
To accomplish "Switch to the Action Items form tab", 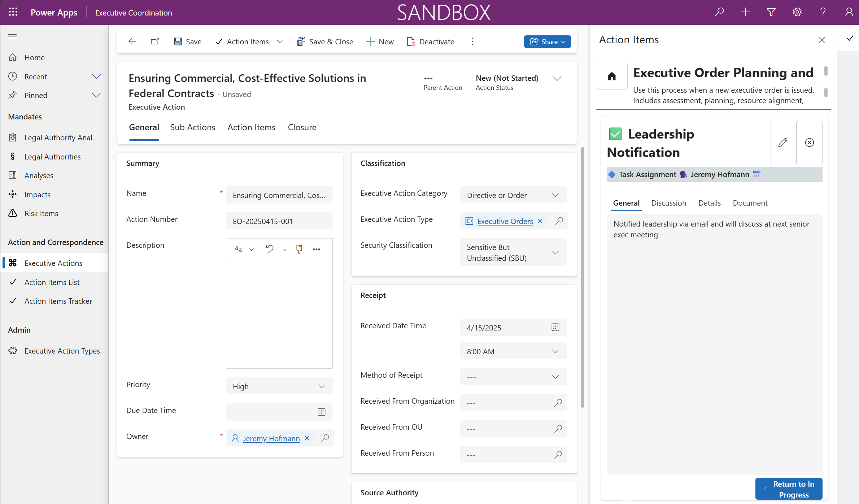I will [x=251, y=127].
